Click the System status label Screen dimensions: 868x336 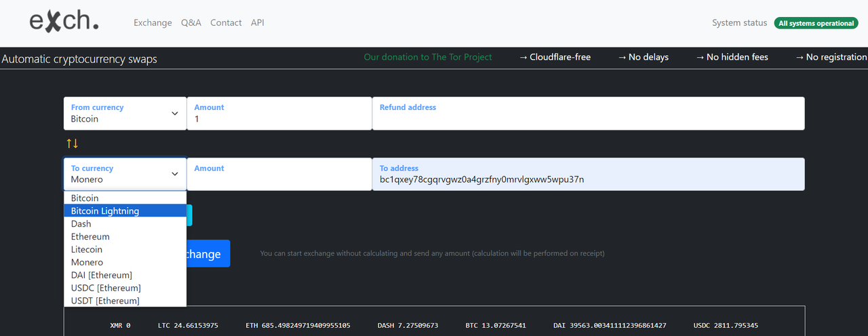(739, 23)
